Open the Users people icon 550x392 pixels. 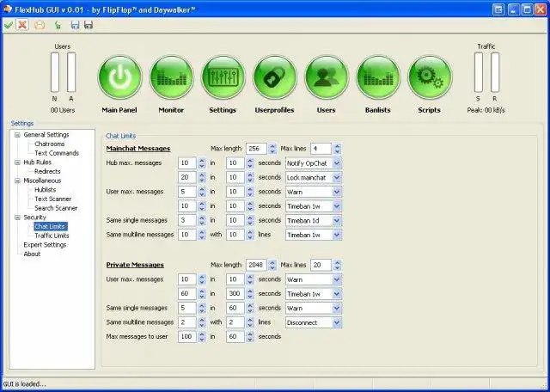pyautogui.click(x=327, y=77)
